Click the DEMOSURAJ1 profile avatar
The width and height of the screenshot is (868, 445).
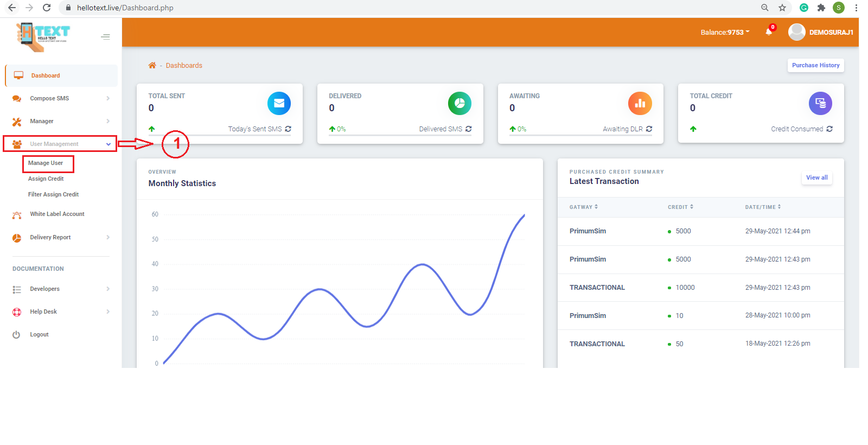pos(796,32)
